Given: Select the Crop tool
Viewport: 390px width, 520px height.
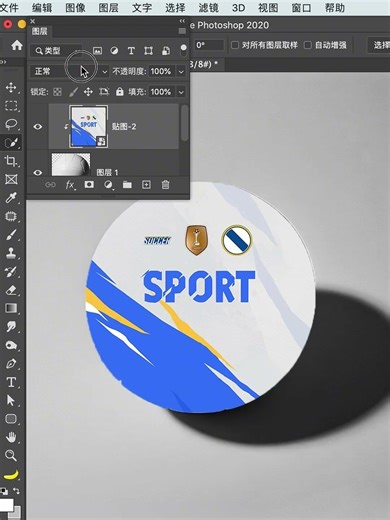Looking at the screenshot, I should point(11,161).
